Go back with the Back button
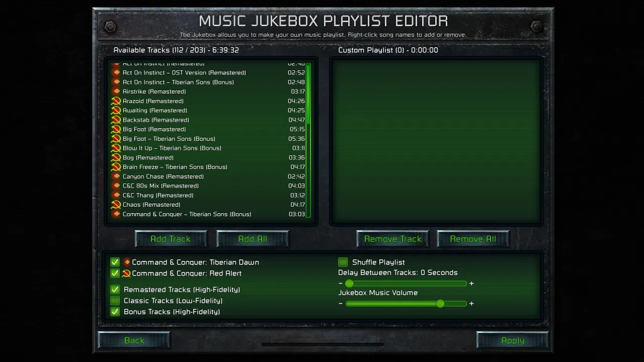The height and width of the screenshot is (362, 644). [134, 340]
